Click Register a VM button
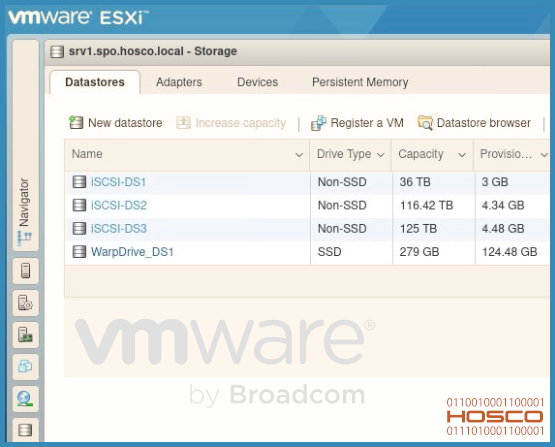 pyautogui.click(x=357, y=123)
